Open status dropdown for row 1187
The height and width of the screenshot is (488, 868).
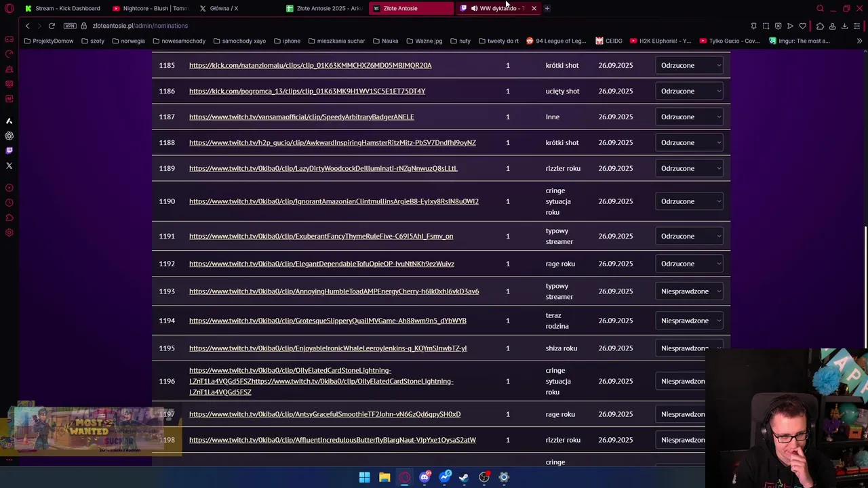[689, 117]
